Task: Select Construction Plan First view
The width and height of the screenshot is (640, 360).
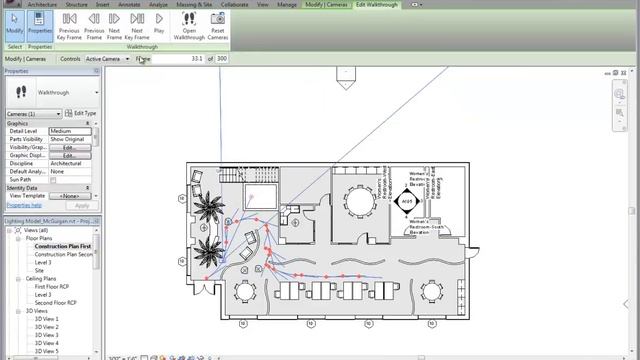Action: tap(63, 246)
